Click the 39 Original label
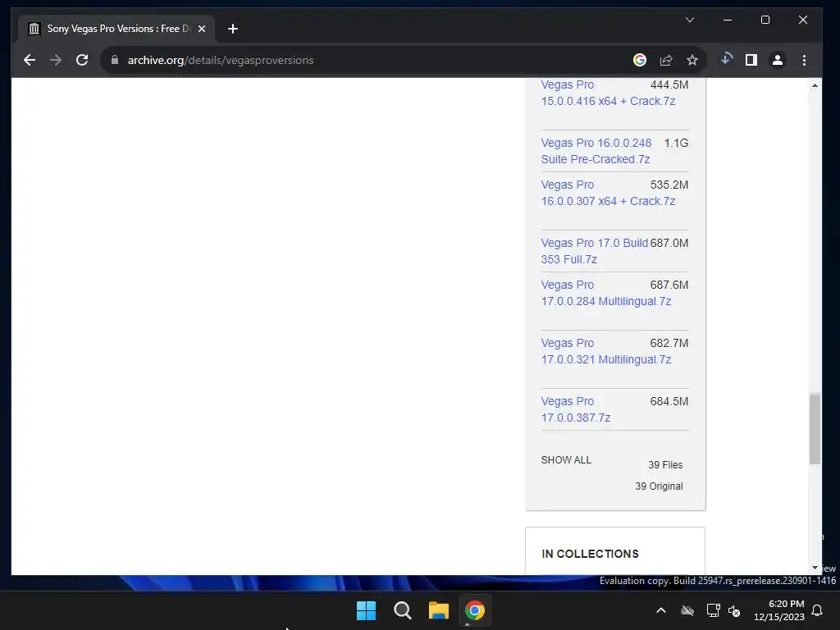 pos(659,486)
